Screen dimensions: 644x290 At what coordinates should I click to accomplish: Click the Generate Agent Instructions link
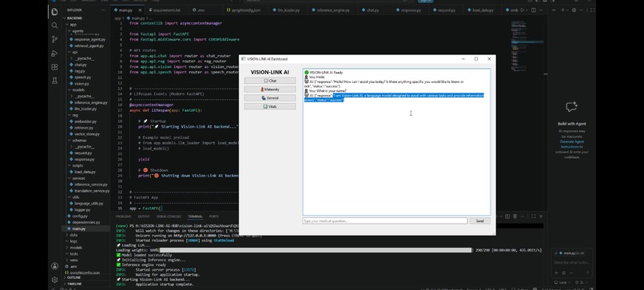coord(571,144)
